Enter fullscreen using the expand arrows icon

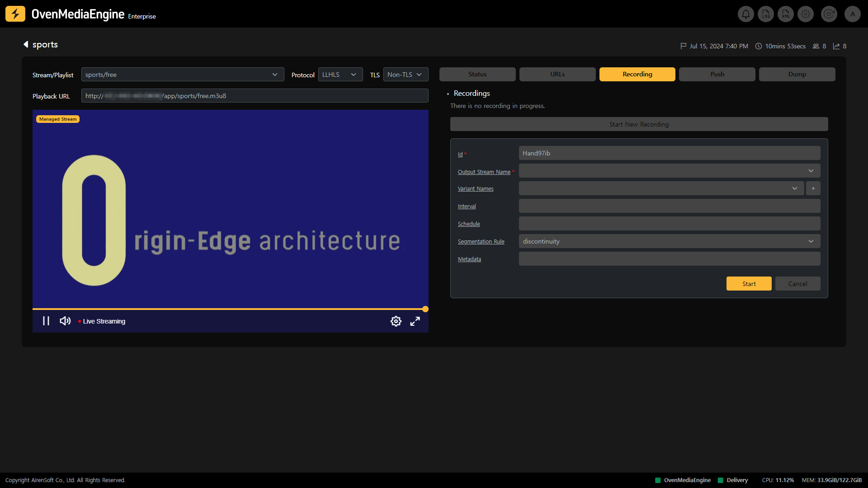click(x=415, y=321)
